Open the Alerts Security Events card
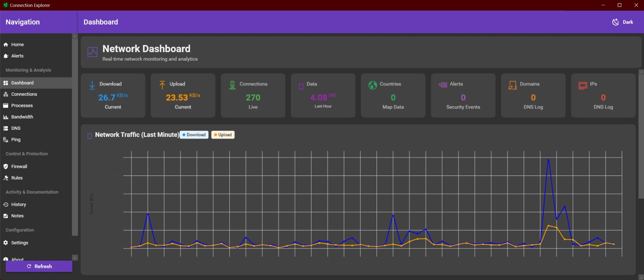 point(463,96)
